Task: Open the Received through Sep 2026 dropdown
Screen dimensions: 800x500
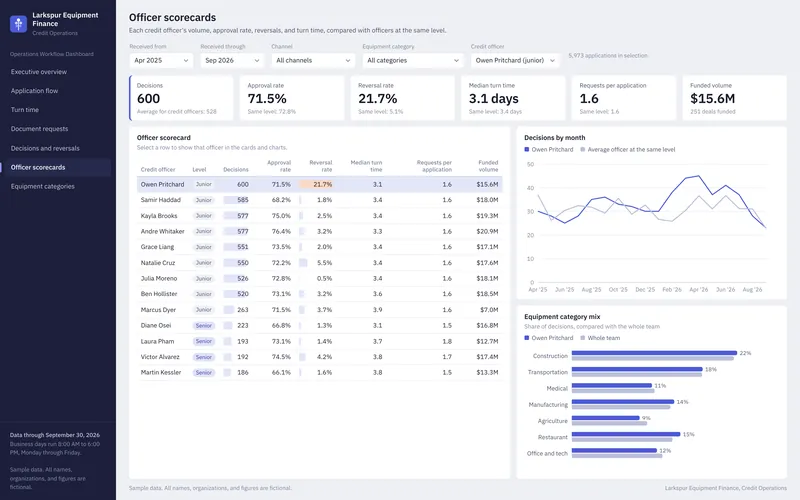Action: tap(232, 60)
